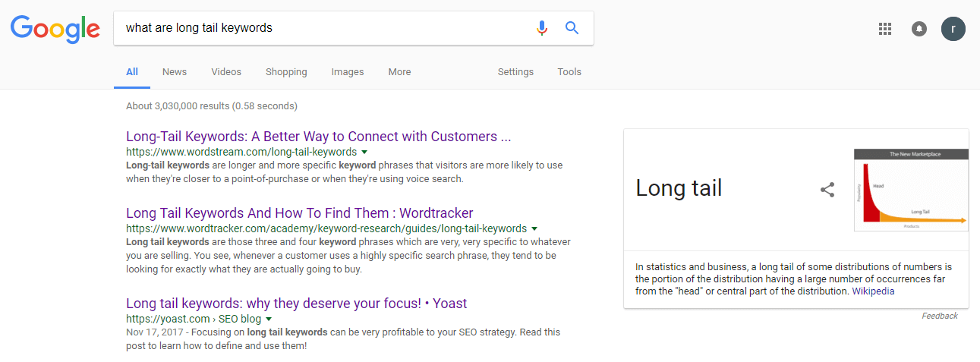Expand the WordStream result URL dropdown arrow
This screenshot has height=362, width=980.
(364, 152)
